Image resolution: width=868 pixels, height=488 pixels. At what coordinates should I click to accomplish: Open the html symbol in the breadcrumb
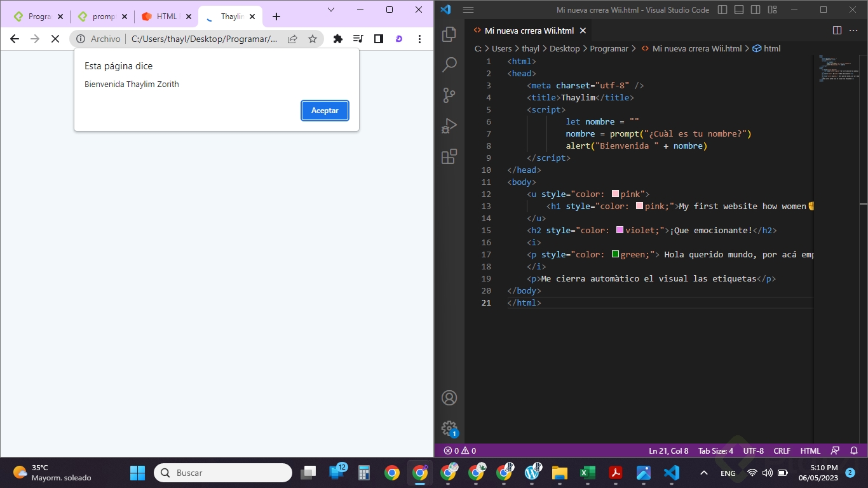(x=766, y=48)
